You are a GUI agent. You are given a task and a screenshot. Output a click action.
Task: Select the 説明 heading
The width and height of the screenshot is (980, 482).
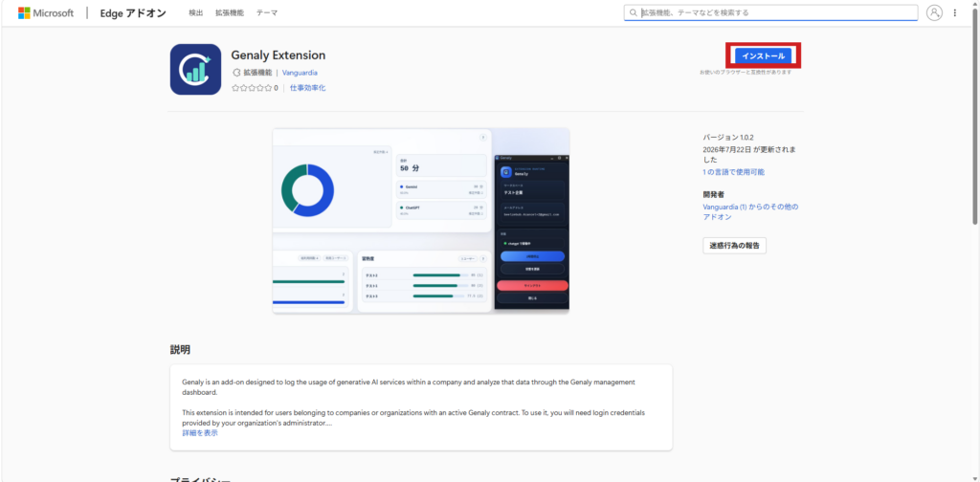point(180,350)
